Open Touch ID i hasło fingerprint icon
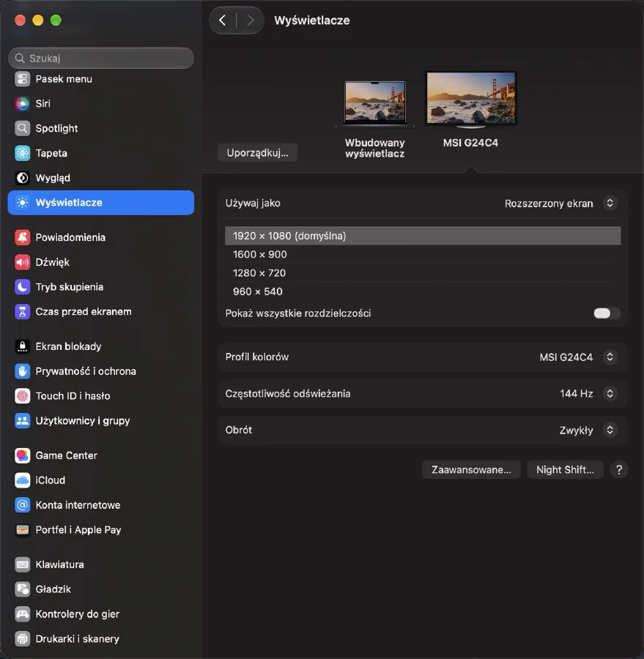The height and width of the screenshot is (659, 644). coord(22,396)
